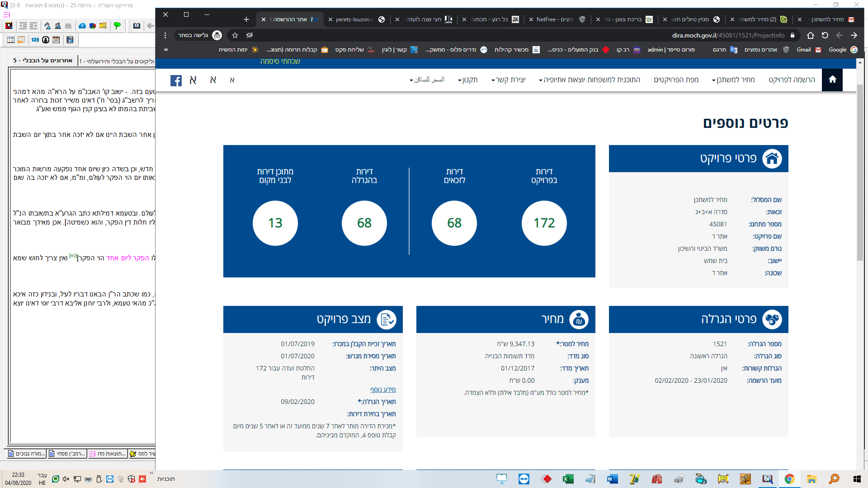Select smallest font size letter א
The image size is (868, 488).
point(232,80)
